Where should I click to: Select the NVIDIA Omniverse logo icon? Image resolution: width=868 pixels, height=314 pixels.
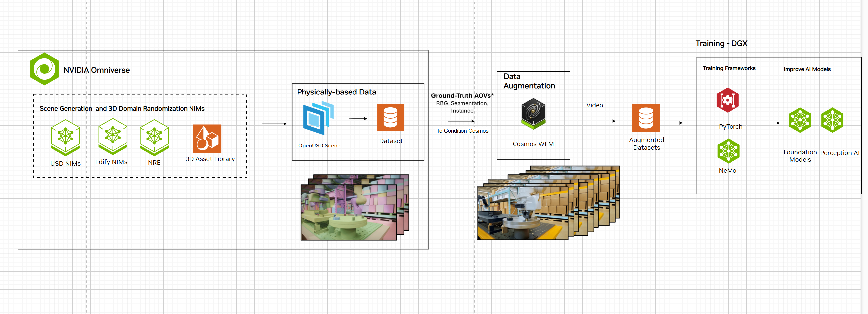[x=44, y=69]
